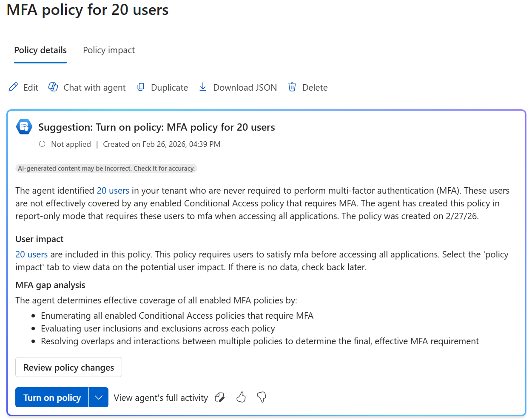Click the Delete label to delete the policy
Screen dimensions: 529x420
tap(315, 88)
